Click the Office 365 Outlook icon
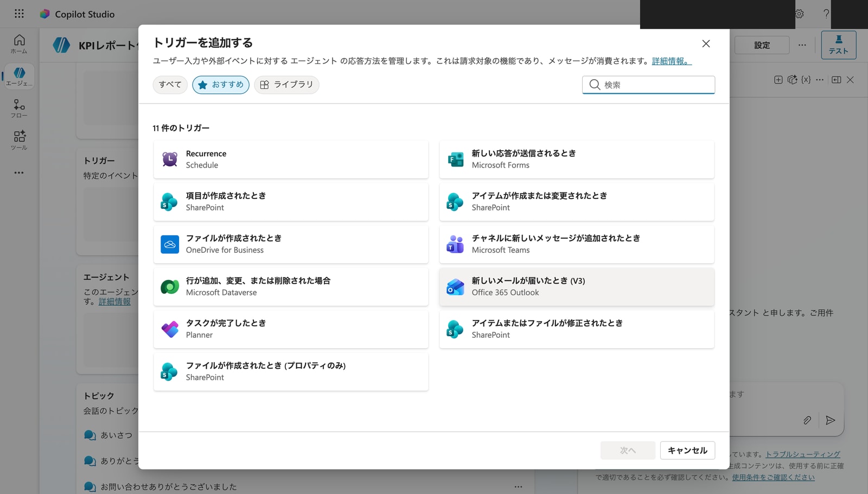Image resolution: width=868 pixels, height=494 pixels. (x=455, y=287)
